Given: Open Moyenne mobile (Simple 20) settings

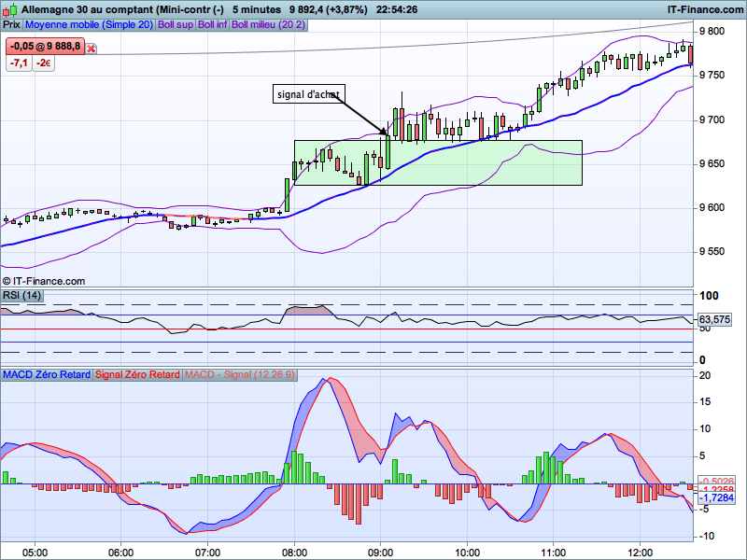Looking at the screenshot, I should [x=89, y=25].
